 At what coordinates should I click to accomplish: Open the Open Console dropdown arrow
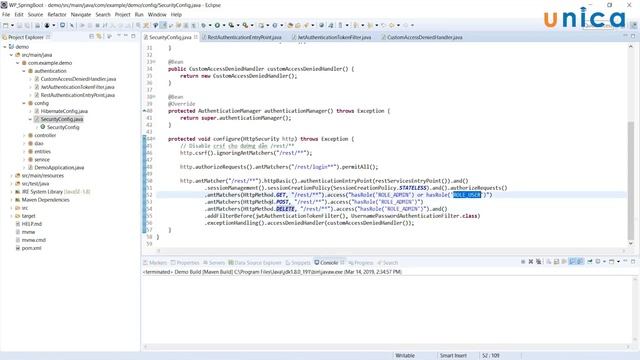click(618, 262)
